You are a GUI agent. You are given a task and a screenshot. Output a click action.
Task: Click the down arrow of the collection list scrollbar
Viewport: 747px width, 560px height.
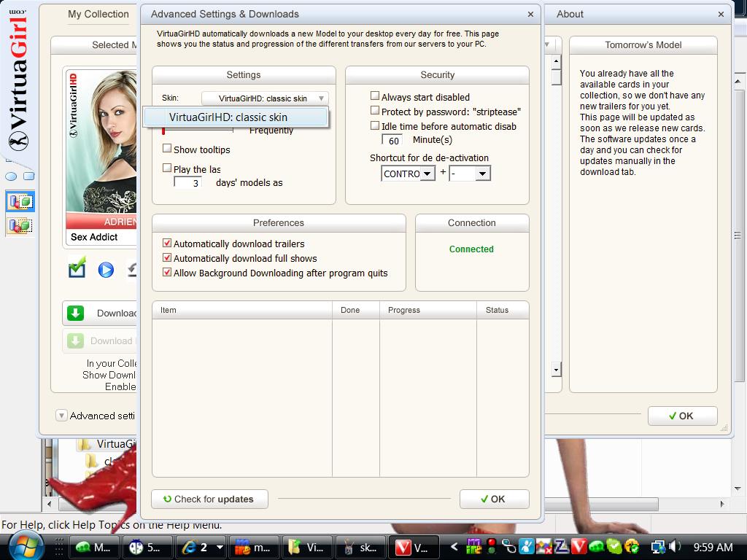(556, 370)
